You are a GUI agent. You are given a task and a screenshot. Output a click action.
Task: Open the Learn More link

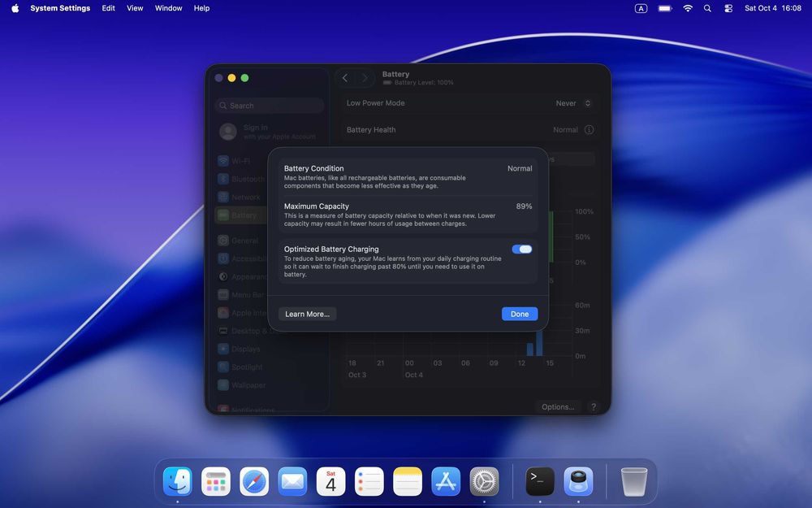point(307,314)
